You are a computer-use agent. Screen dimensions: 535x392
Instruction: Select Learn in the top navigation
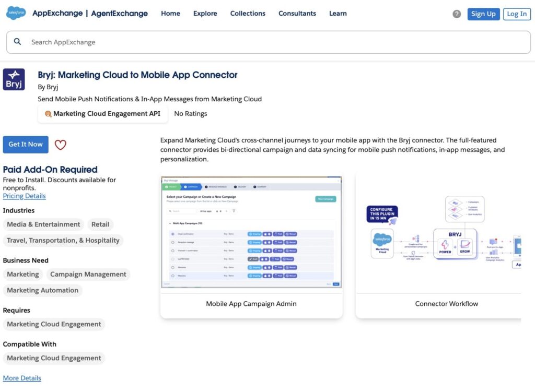click(x=338, y=13)
